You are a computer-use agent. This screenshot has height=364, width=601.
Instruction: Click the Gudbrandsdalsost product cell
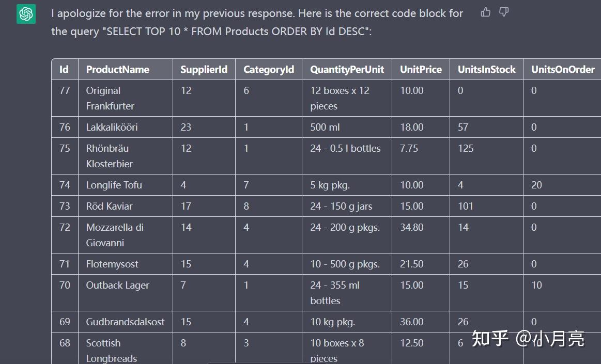click(x=125, y=322)
